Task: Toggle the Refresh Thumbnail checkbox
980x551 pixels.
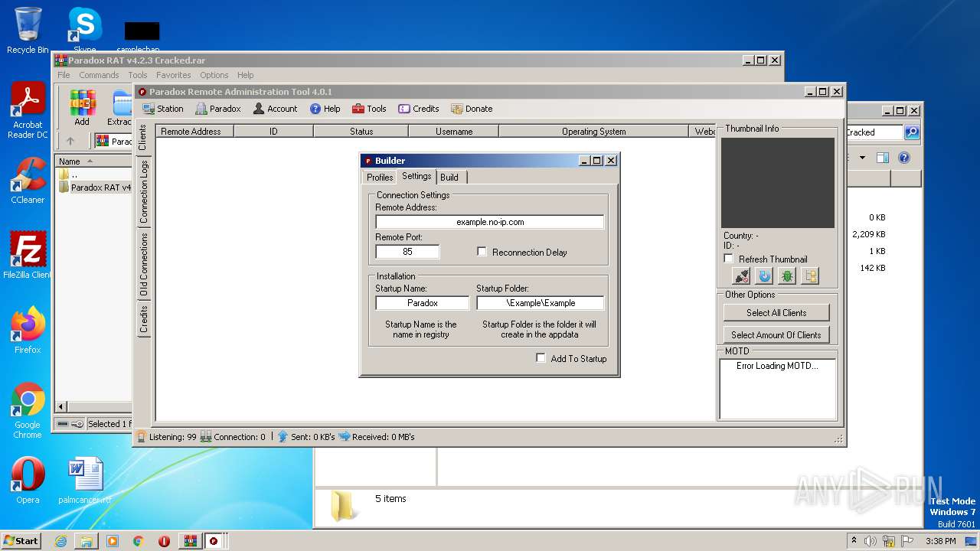Action: pos(729,259)
